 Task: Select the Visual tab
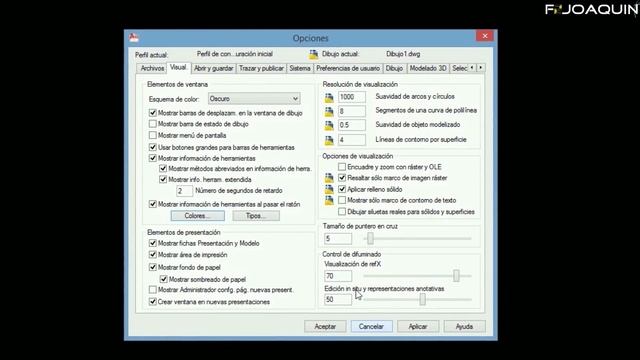pyautogui.click(x=178, y=67)
